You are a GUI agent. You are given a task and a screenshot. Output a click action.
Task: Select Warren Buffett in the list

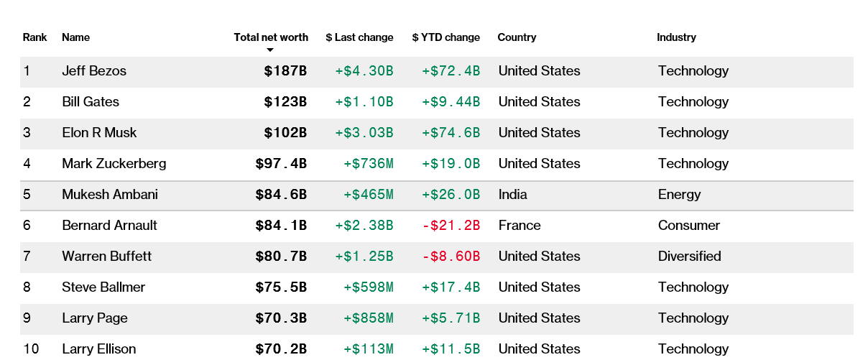tap(106, 257)
